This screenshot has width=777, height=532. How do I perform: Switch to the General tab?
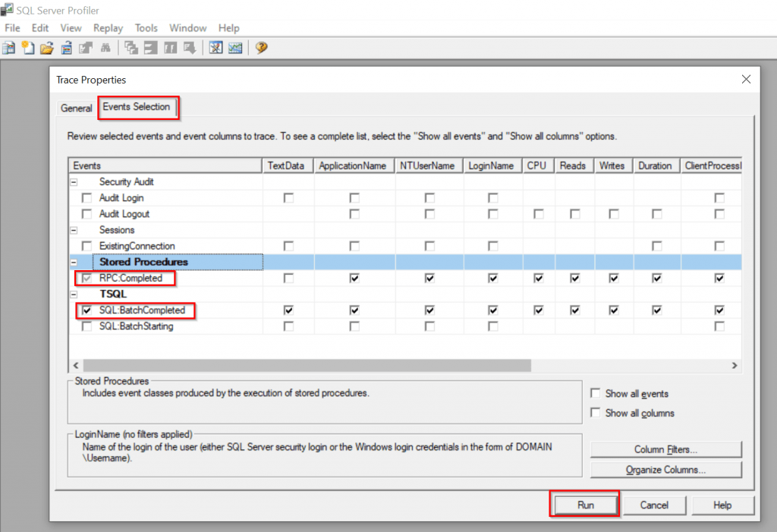[x=76, y=108]
